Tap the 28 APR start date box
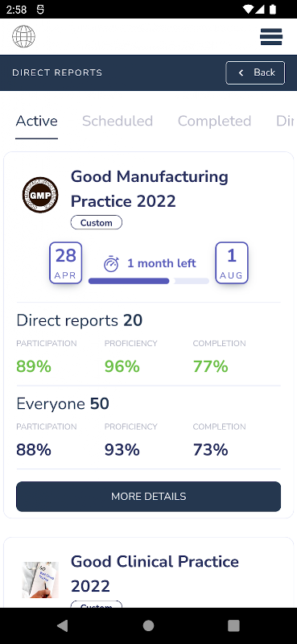The height and width of the screenshot is (644, 297). point(66,262)
